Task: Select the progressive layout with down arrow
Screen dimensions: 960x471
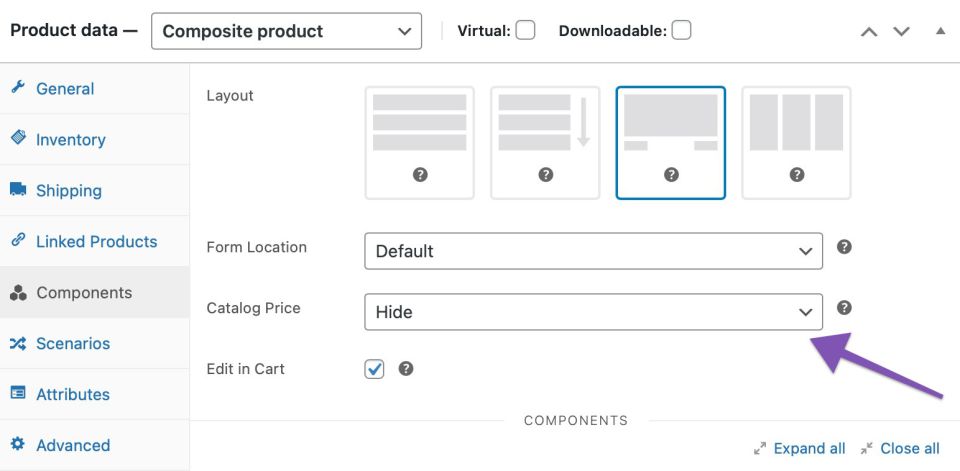Action: [545, 142]
